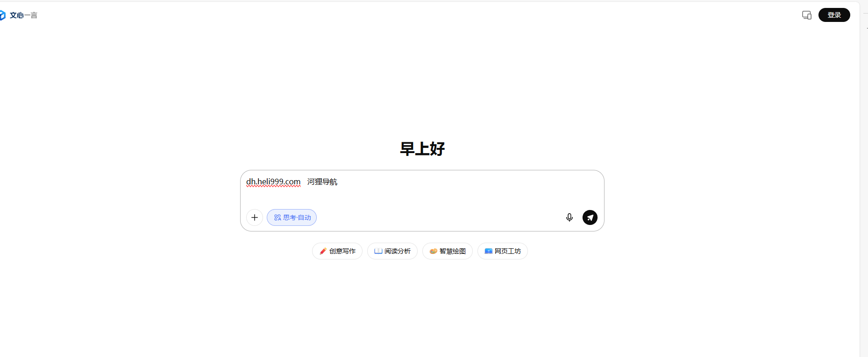Send the message with the arrow button
This screenshot has width=868, height=357.
[x=590, y=217]
